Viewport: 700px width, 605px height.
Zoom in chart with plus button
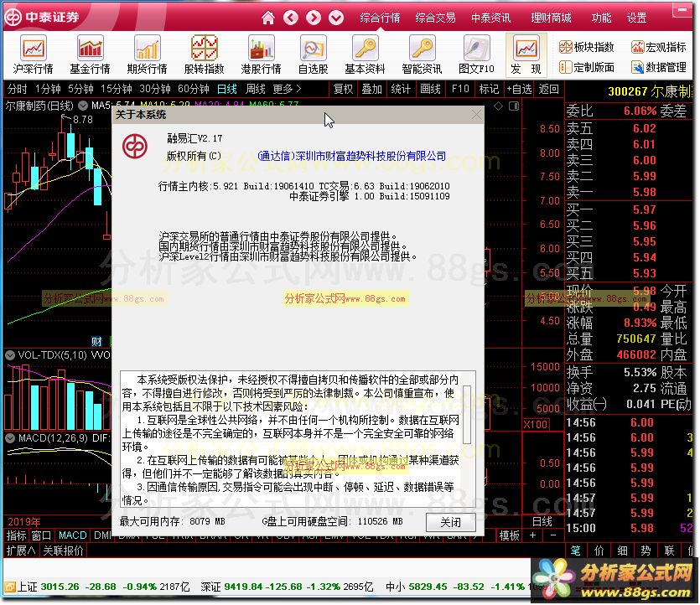[532, 535]
